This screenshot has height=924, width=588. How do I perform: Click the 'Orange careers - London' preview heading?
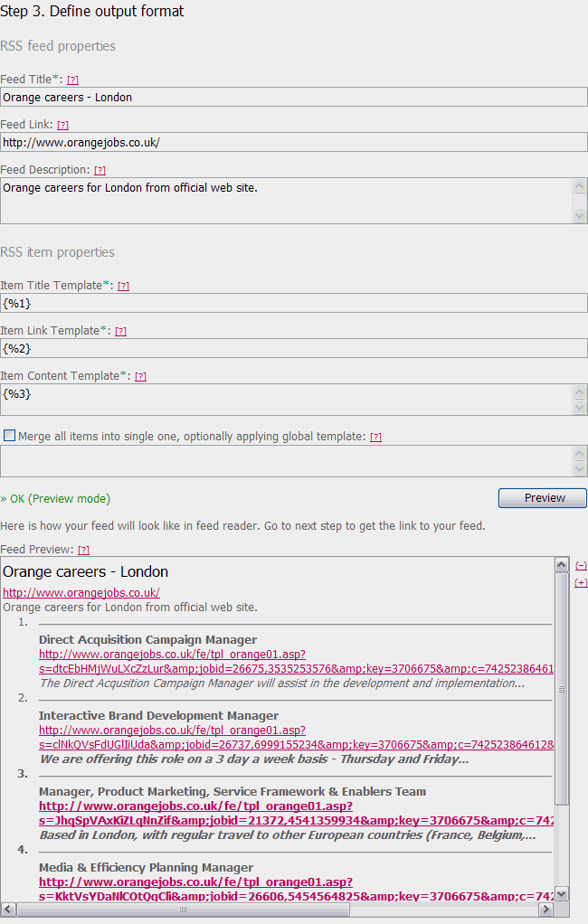pyautogui.click(x=86, y=571)
